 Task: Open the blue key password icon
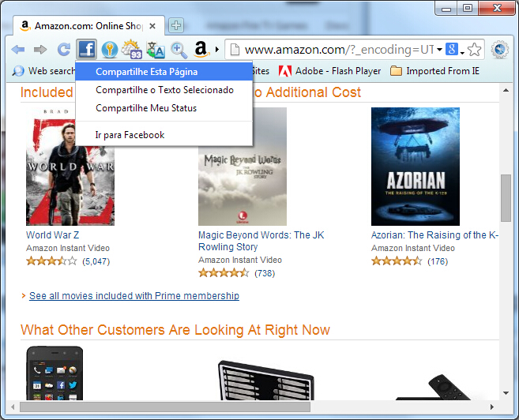(x=110, y=50)
